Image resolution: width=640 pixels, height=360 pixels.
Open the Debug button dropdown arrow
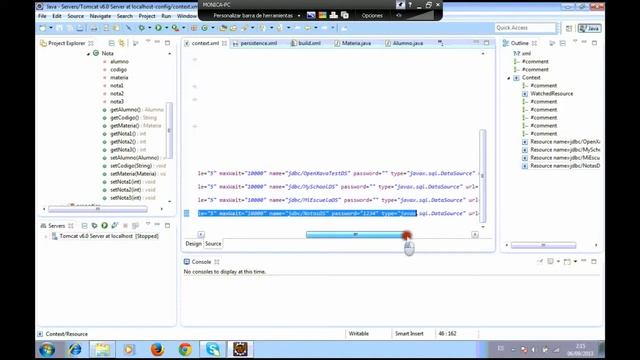(149, 28)
